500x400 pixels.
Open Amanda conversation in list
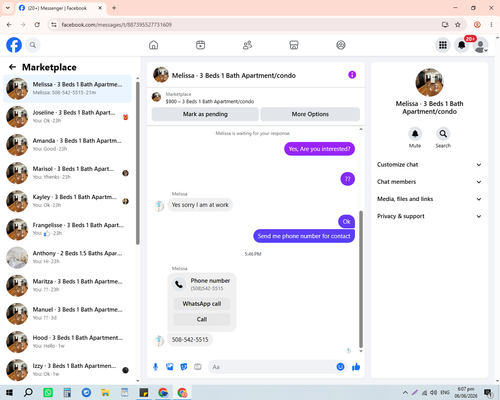67,145
